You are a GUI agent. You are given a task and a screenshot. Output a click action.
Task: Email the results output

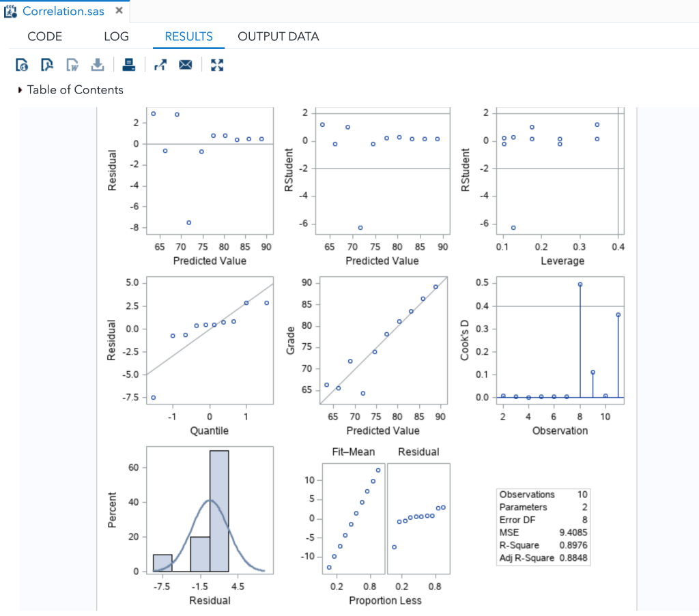click(185, 64)
